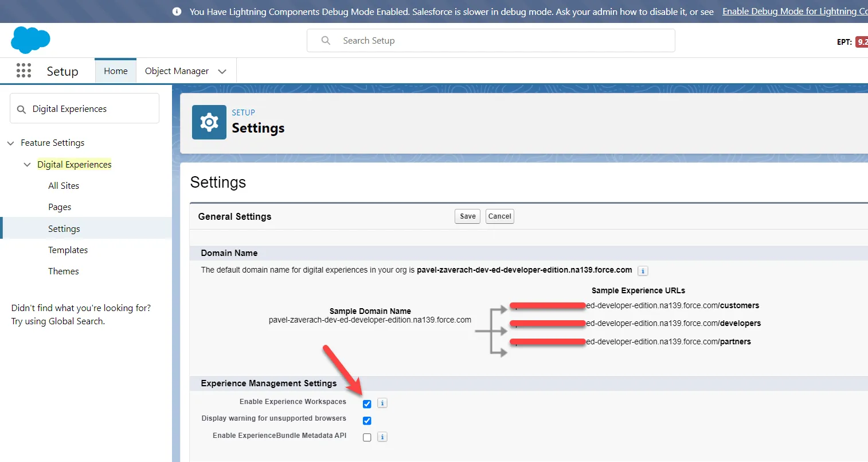The height and width of the screenshot is (462, 868).
Task: Click the Settings gear icon in header
Action: (x=209, y=122)
